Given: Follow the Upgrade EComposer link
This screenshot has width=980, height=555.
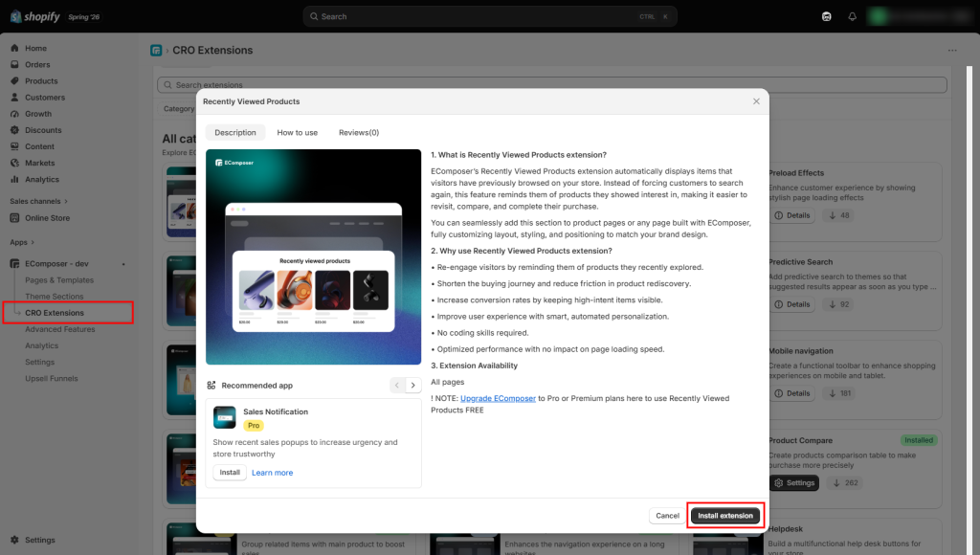Looking at the screenshot, I should (x=498, y=398).
